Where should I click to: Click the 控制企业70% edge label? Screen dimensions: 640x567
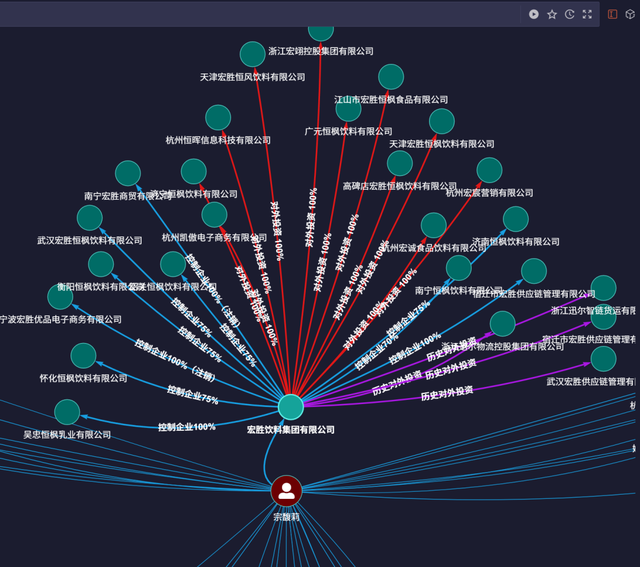point(376,350)
